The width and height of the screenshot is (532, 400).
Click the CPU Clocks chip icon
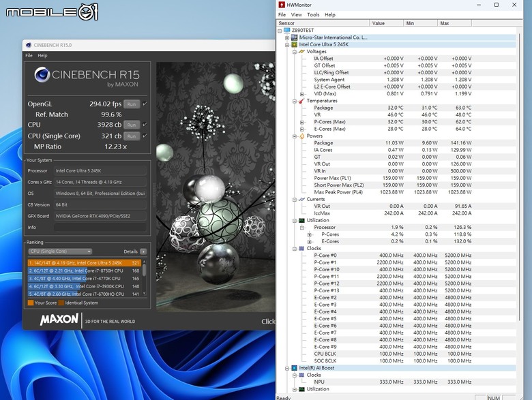(x=301, y=249)
